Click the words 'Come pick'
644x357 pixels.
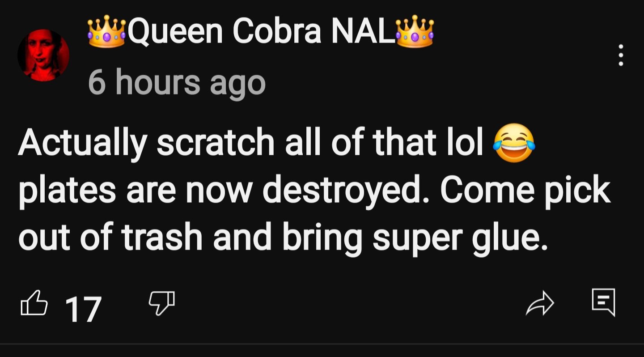[525, 191]
